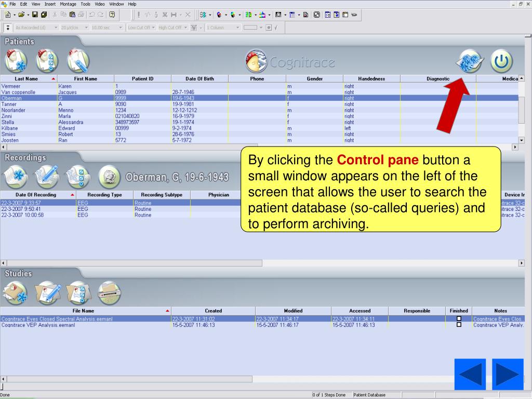Screen dimensions: 532x399
Task: Open the Video menu
Action: [99, 4]
